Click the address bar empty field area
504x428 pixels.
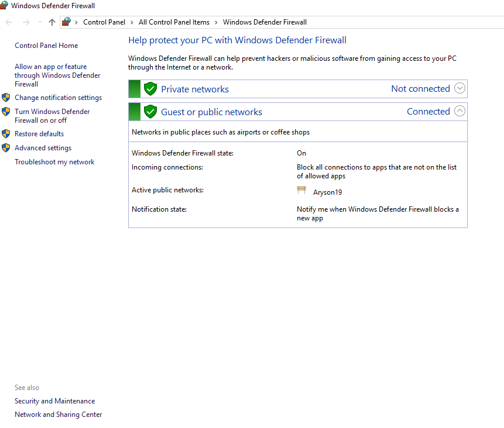pyautogui.click(x=405, y=22)
